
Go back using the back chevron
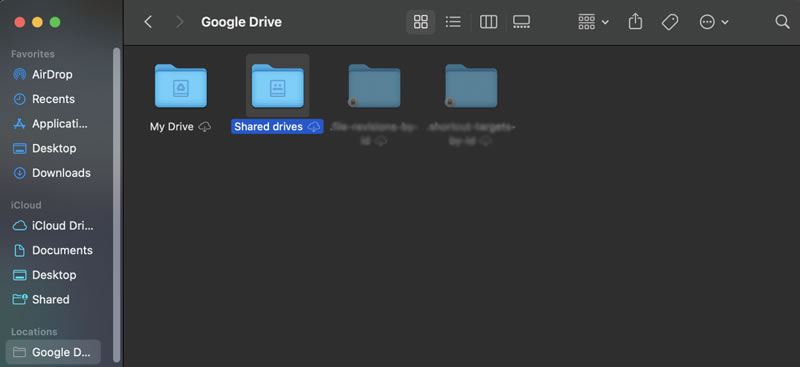tap(148, 22)
